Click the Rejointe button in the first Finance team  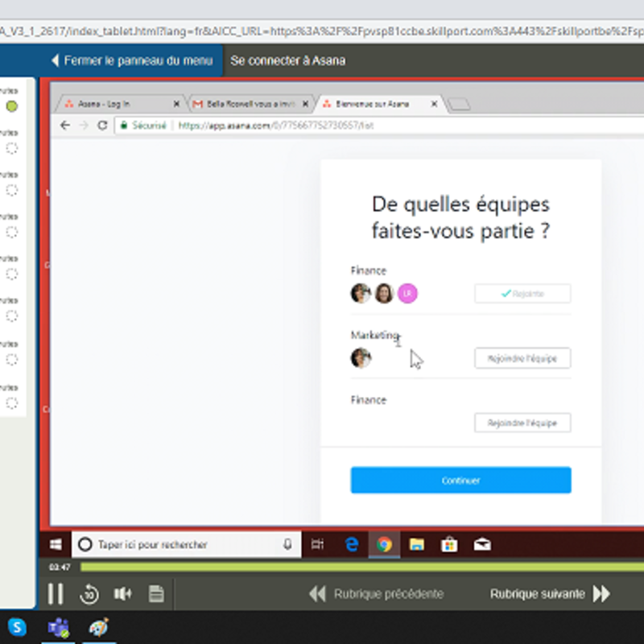coord(522,293)
